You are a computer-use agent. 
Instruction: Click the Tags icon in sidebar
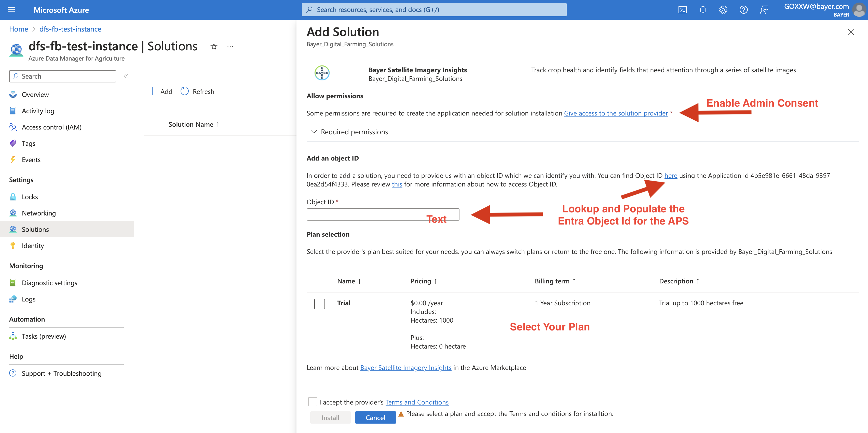(13, 143)
